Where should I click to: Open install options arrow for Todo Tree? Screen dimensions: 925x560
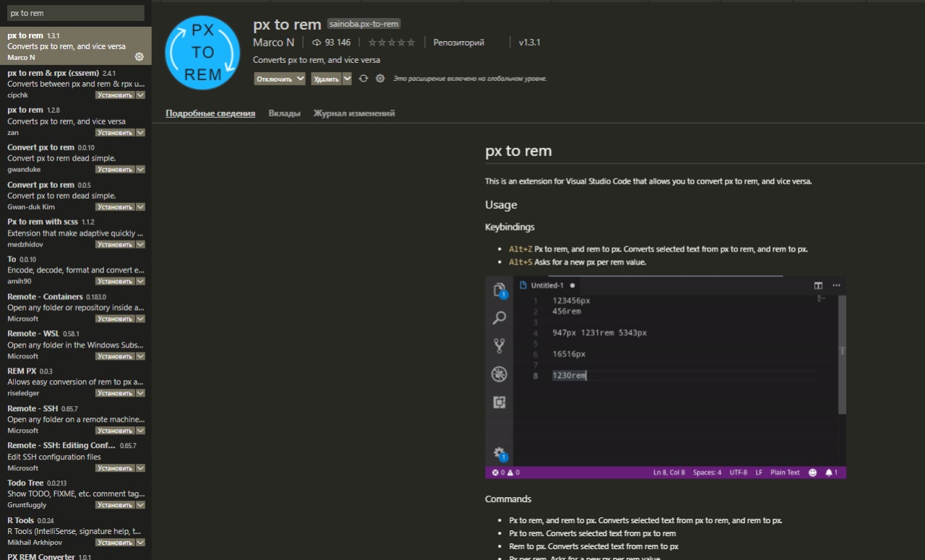140,505
